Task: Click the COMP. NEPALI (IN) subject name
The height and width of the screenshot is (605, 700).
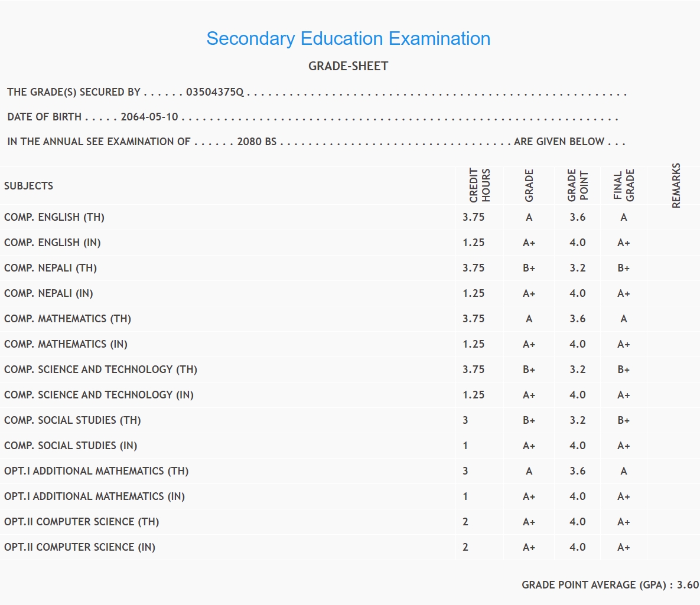Action: 48,293
